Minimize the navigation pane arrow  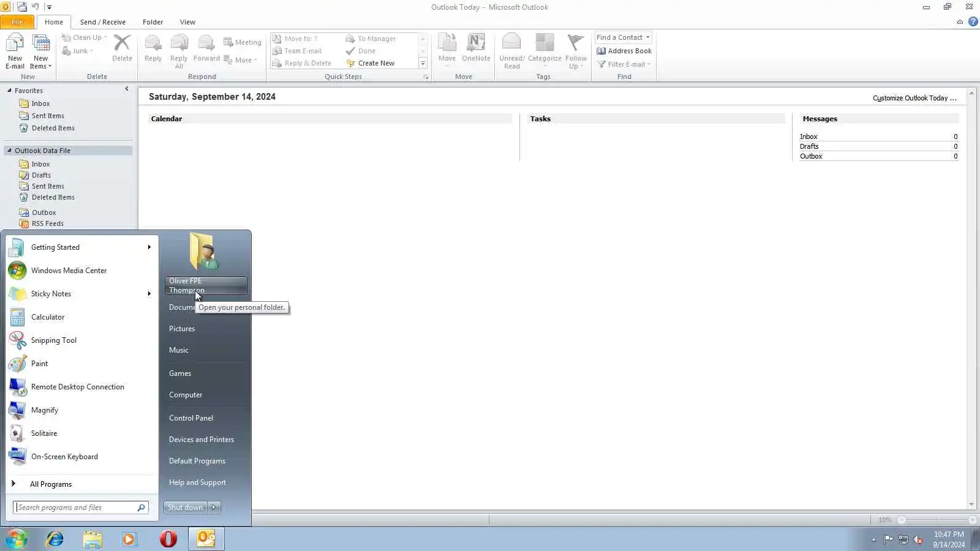pyautogui.click(x=127, y=89)
